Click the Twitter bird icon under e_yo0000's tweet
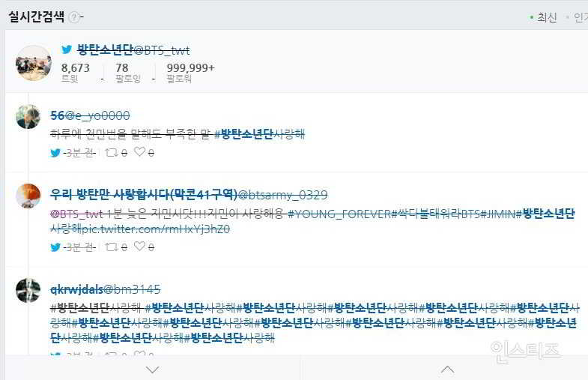This screenshot has width=588, height=380. (x=55, y=153)
